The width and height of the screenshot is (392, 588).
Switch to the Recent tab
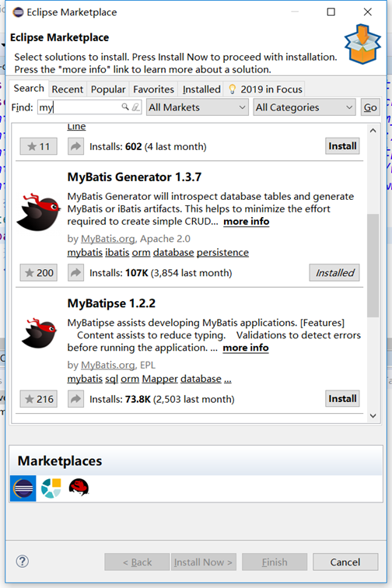coord(68,89)
